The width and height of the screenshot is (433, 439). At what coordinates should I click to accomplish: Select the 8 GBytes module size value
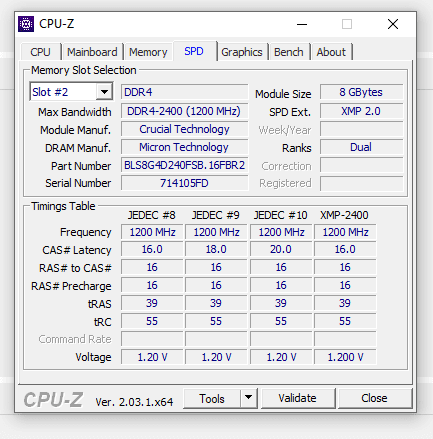coord(361,92)
